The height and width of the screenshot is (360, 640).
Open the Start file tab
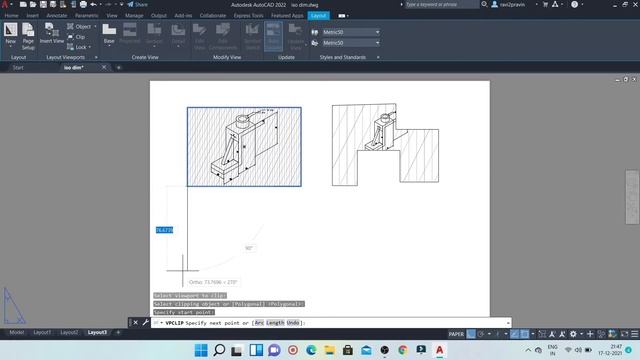pyautogui.click(x=18, y=68)
